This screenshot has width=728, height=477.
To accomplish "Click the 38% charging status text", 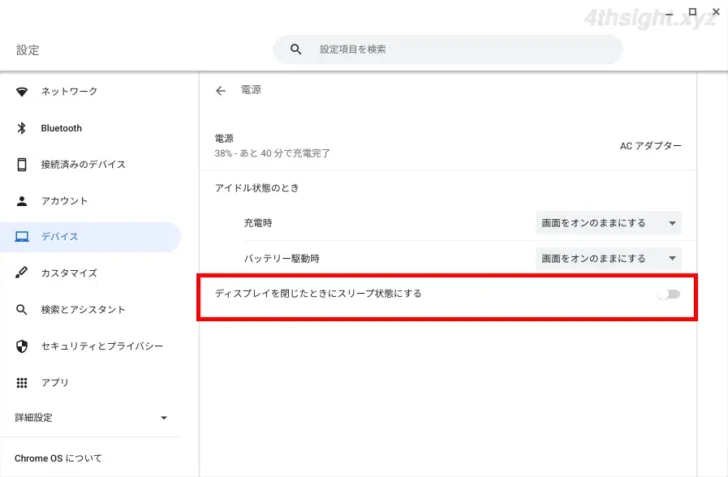I will pos(272,153).
